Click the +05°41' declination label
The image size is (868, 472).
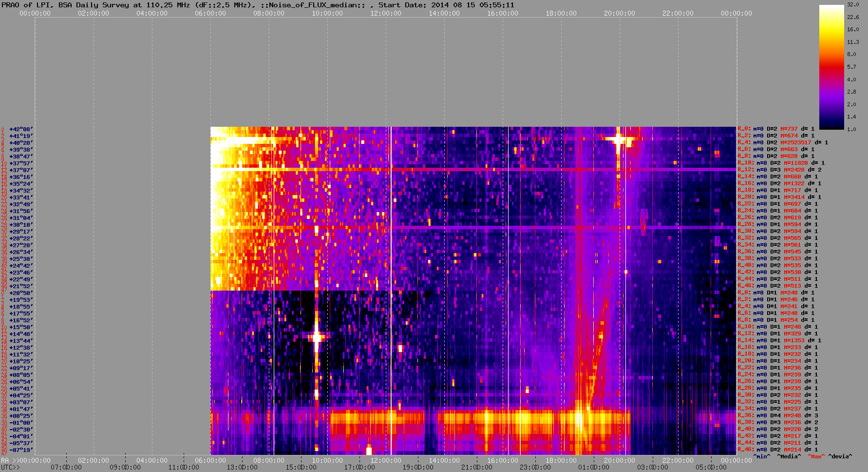point(21,389)
